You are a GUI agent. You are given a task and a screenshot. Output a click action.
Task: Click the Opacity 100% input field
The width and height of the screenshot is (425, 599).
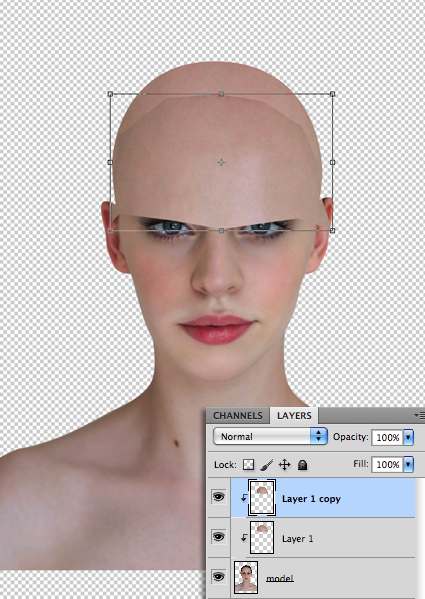pyautogui.click(x=387, y=437)
